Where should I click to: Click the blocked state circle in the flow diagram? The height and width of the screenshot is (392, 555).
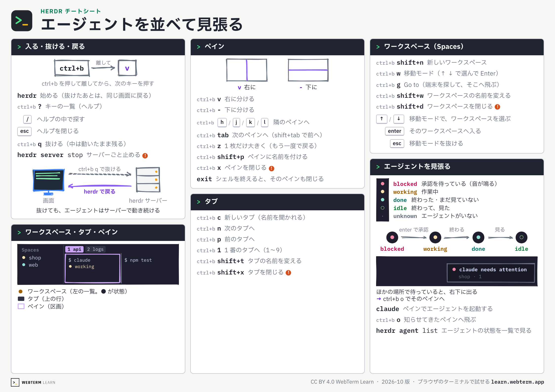coord(392,237)
